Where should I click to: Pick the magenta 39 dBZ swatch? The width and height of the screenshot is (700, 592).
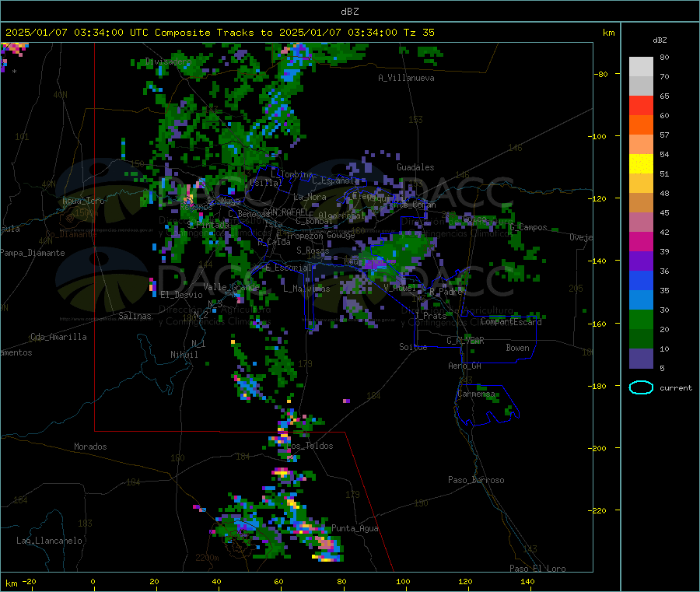pyautogui.click(x=641, y=241)
